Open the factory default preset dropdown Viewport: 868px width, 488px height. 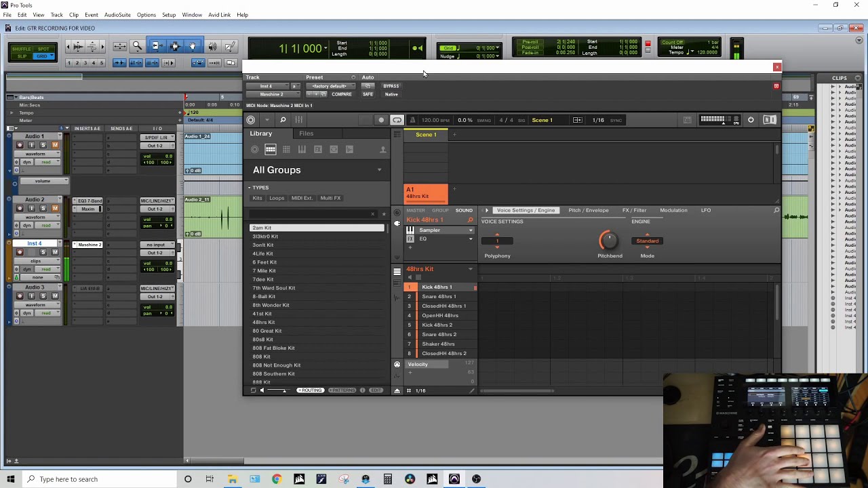click(330, 86)
